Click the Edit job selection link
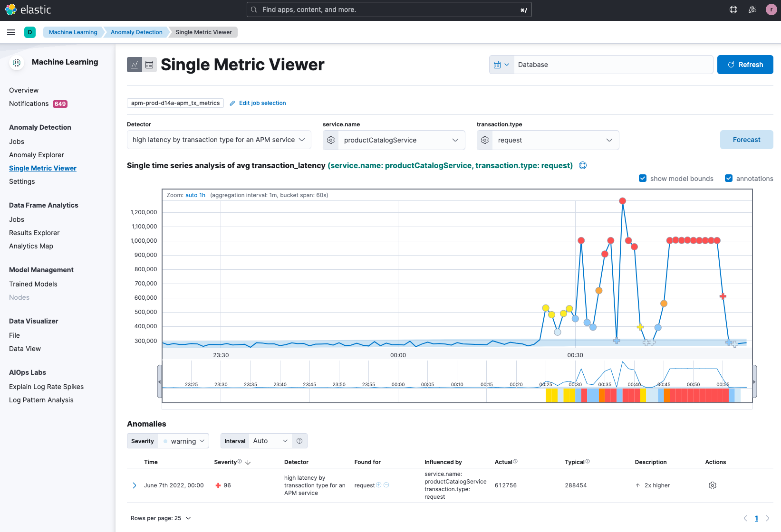Viewport: 781px width, 532px height. [x=262, y=103]
